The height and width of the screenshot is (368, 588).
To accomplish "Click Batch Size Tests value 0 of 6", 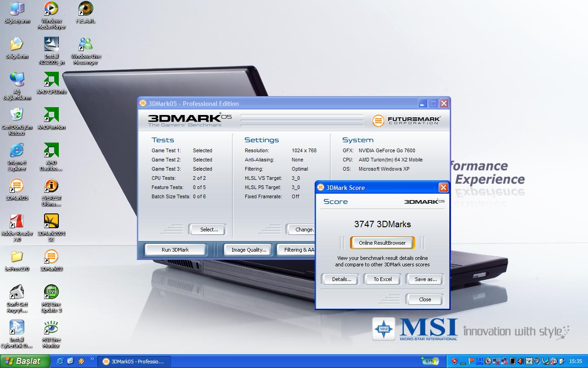I will (199, 196).
